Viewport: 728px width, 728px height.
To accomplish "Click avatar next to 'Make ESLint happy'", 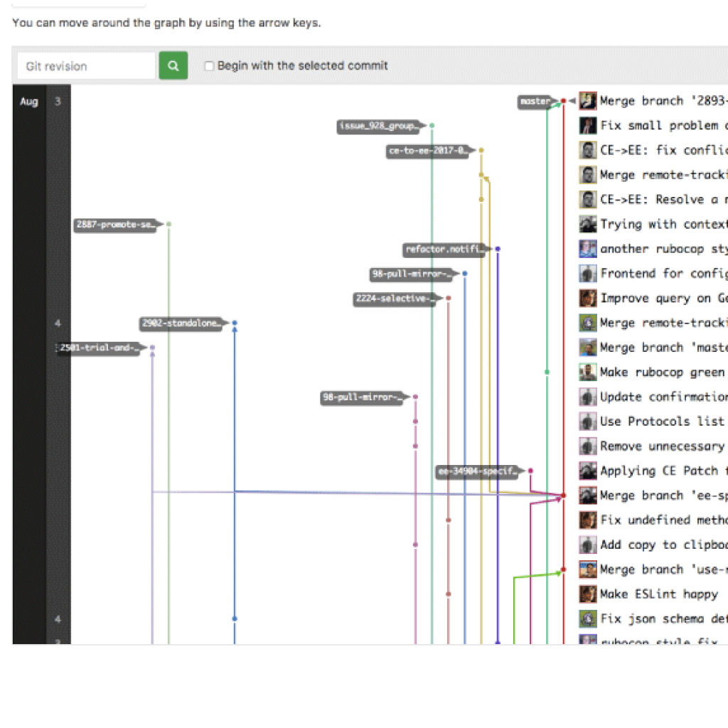I will tap(587, 594).
